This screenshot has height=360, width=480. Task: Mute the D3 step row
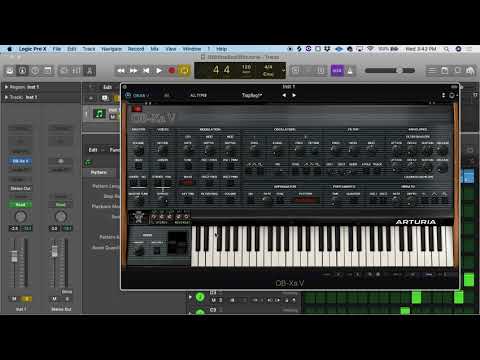coord(214,300)
